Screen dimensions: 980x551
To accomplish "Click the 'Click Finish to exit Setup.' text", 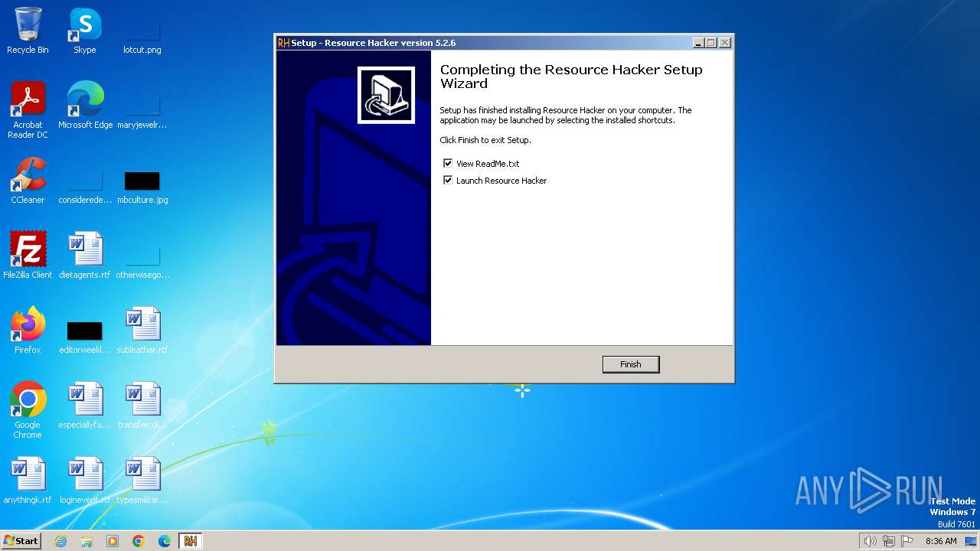I will [x=485, y=140].
